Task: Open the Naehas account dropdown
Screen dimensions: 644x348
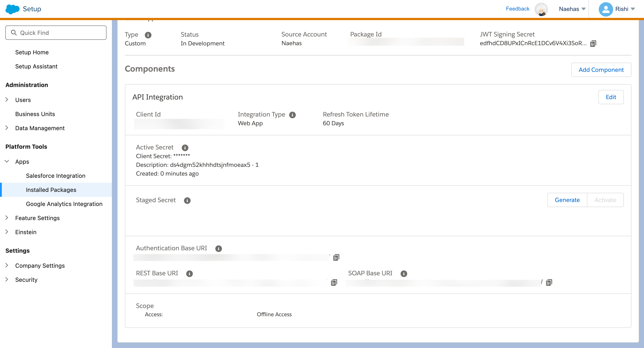Action: click(572, 9)
